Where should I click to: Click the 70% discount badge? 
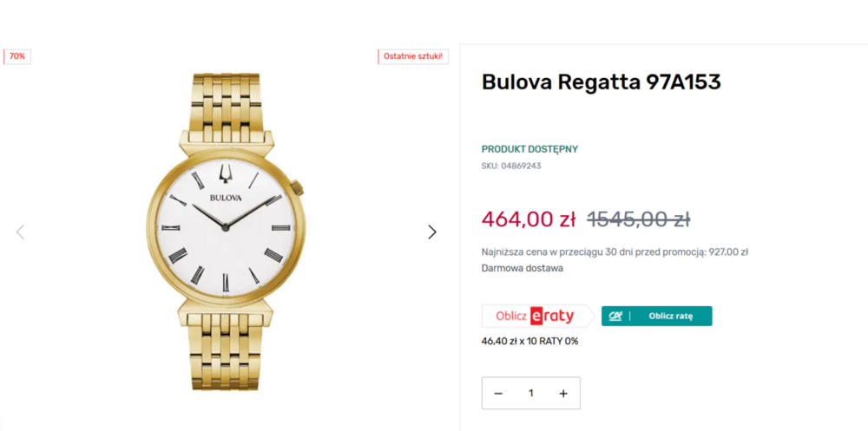tap(17, 56)
